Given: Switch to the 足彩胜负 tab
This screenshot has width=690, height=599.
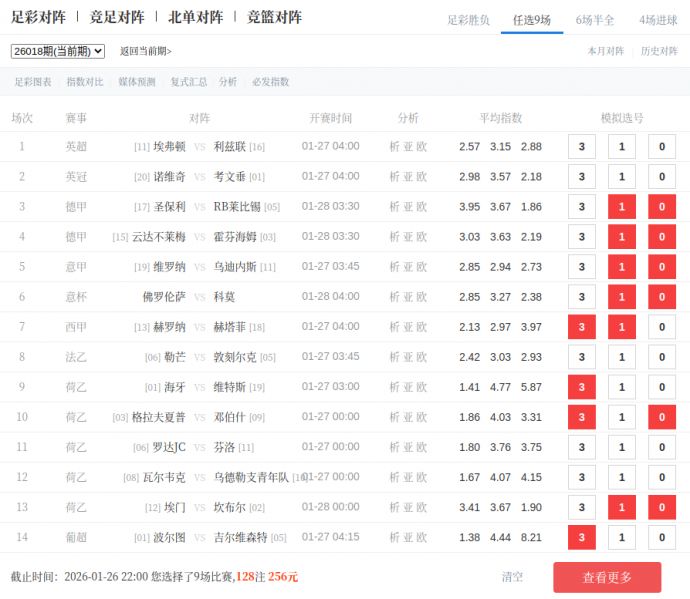Looking at the screenshot, I should [x=468, y=20].
